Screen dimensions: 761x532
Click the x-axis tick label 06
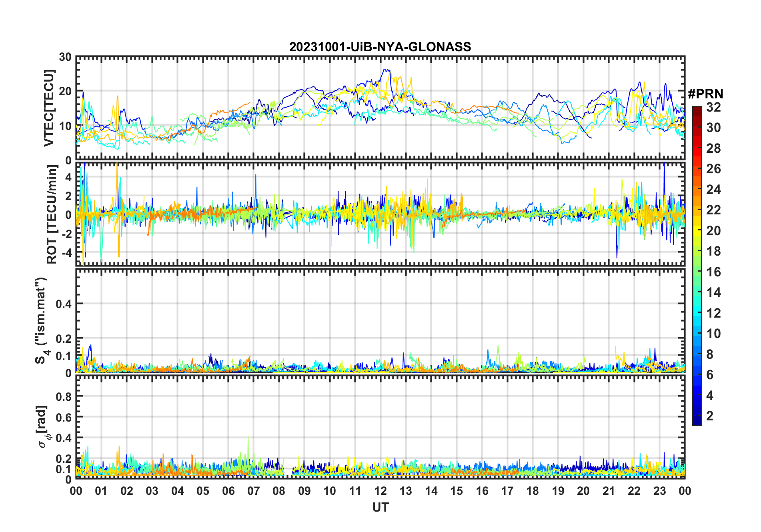[228, 491]
